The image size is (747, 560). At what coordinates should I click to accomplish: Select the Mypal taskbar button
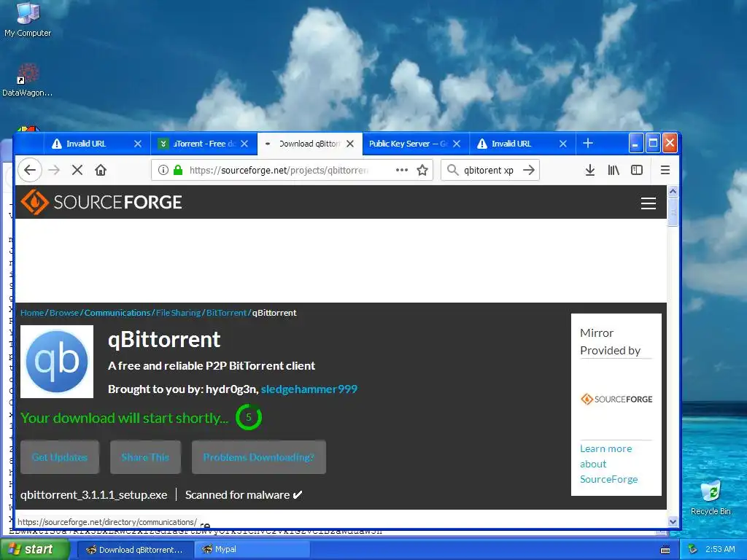tap(253, 550)
